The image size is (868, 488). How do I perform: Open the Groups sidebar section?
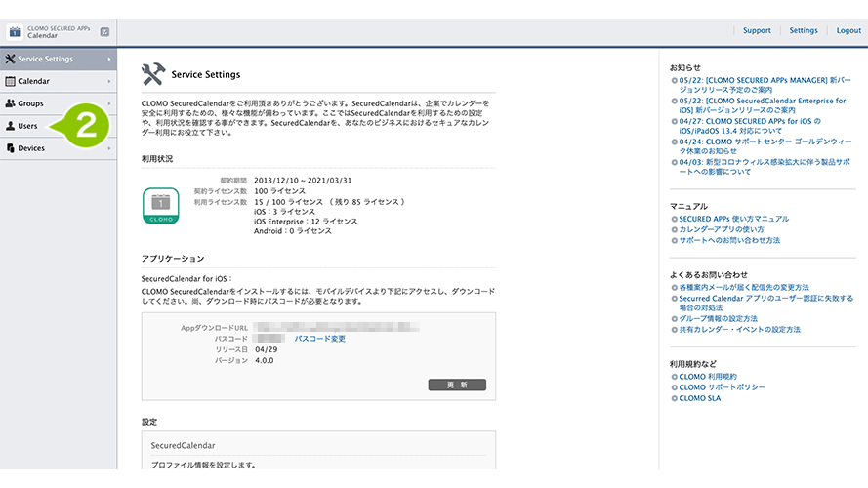coord(59,103)
